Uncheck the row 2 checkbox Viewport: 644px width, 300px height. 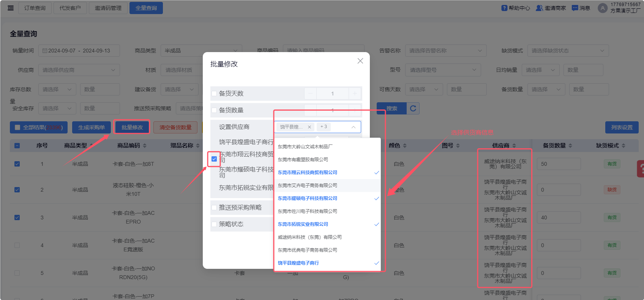tap(17, 190)
